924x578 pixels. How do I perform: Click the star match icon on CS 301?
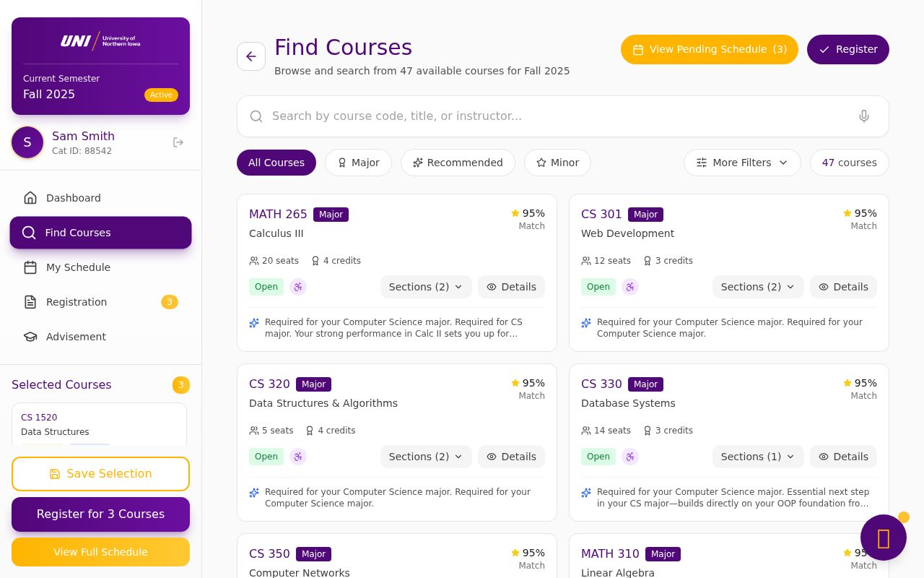coord(847,213)
